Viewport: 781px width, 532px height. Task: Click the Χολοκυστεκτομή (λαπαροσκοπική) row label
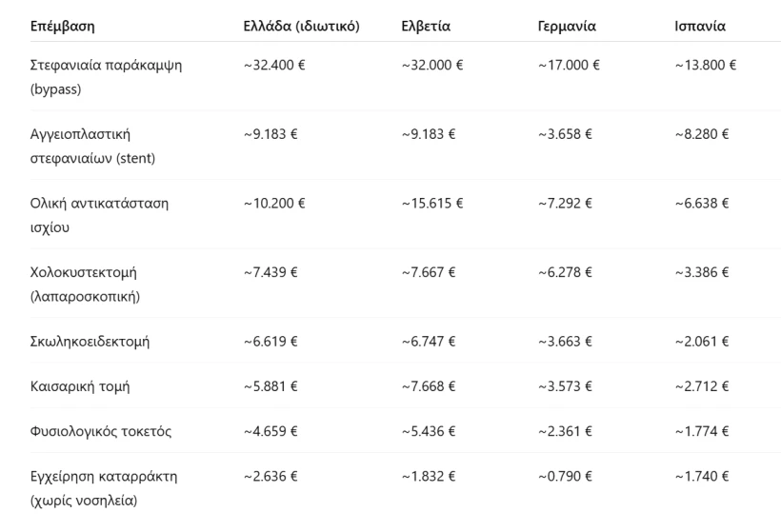[85, 285]
